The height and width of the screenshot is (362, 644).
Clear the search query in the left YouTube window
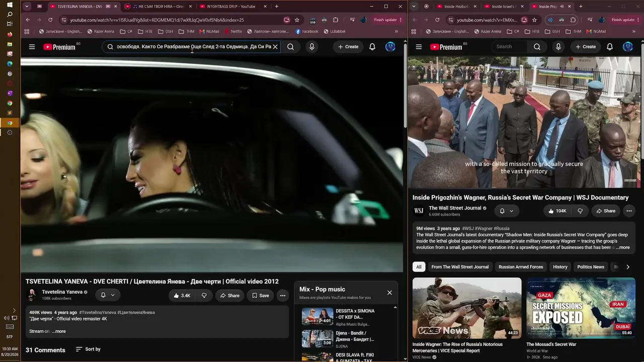pos(275,47)
